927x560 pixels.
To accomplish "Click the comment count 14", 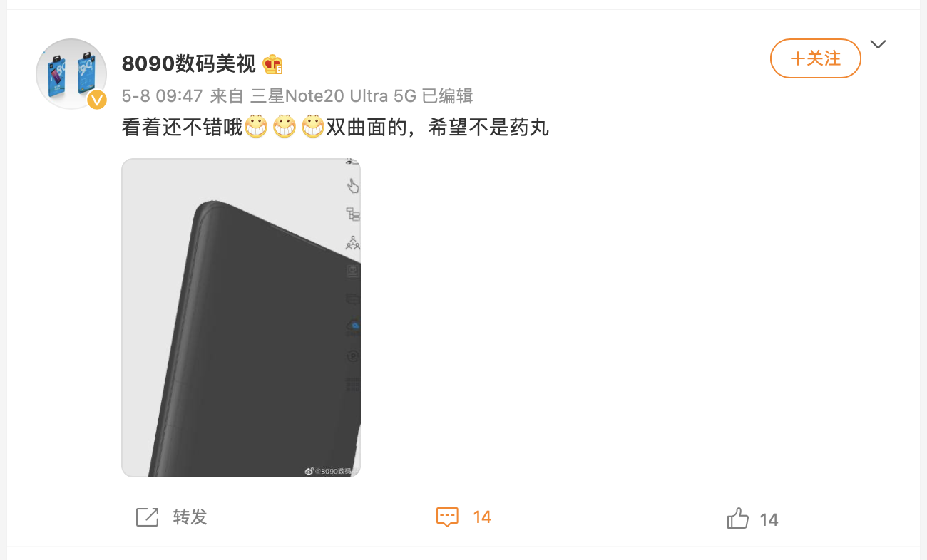I will [x=482, y=517].
